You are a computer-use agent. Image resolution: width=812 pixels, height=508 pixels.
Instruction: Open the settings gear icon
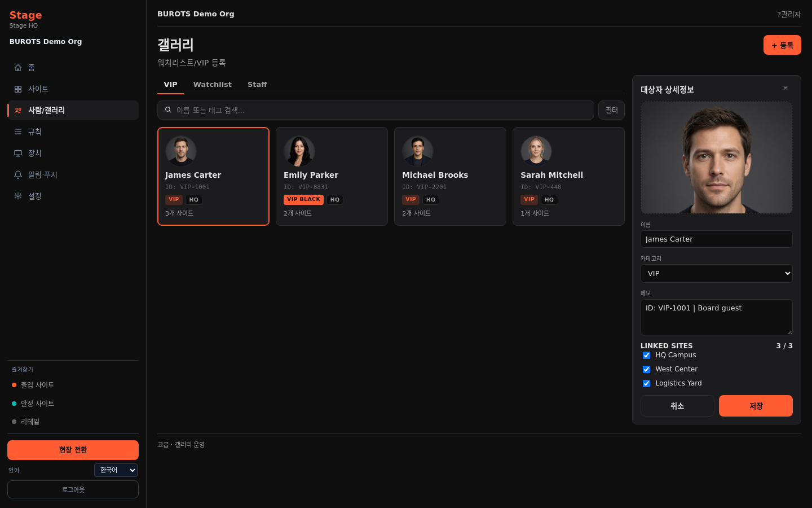18,196
